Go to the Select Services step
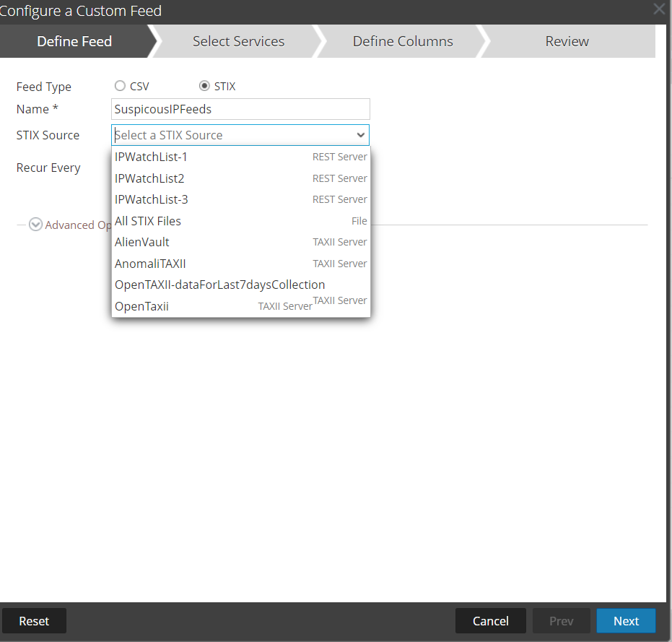Image resolution: width=672 pixels, height=642 pixels. point(238,41)
